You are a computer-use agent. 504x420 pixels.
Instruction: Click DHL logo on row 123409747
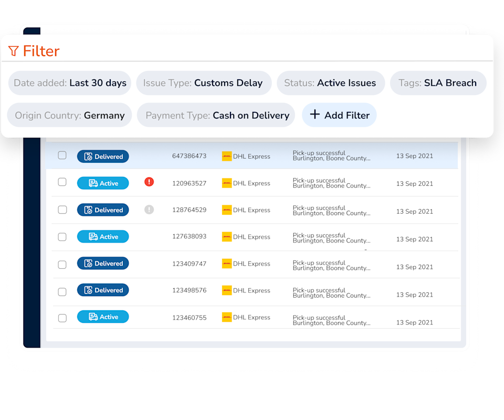(x=227, y=264)
